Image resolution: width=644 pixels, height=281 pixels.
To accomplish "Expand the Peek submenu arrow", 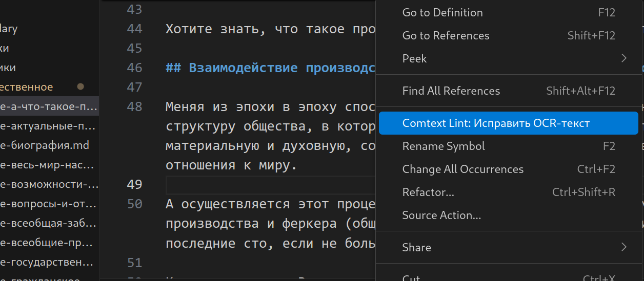I will [x=623, y=58].
